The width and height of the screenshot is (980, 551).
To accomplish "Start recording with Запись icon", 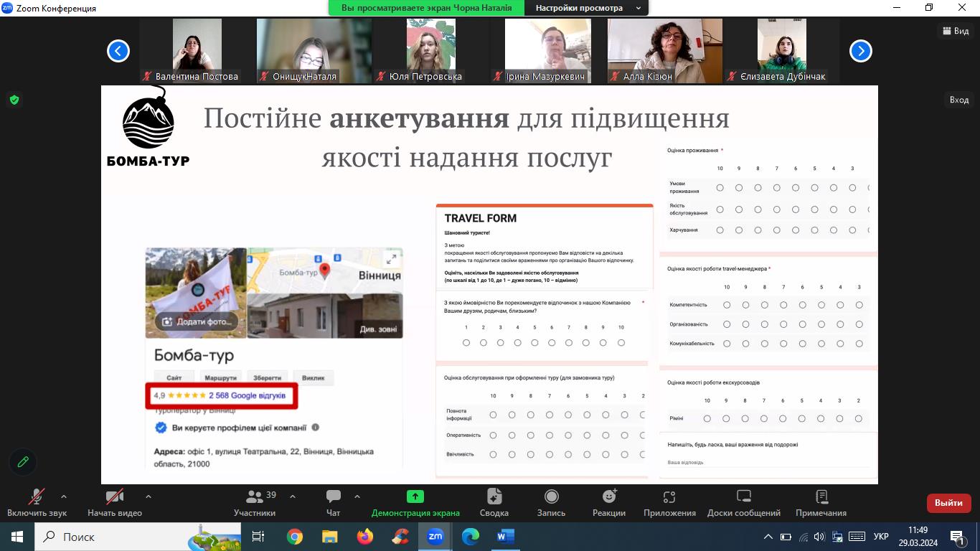I will (551, 497).
